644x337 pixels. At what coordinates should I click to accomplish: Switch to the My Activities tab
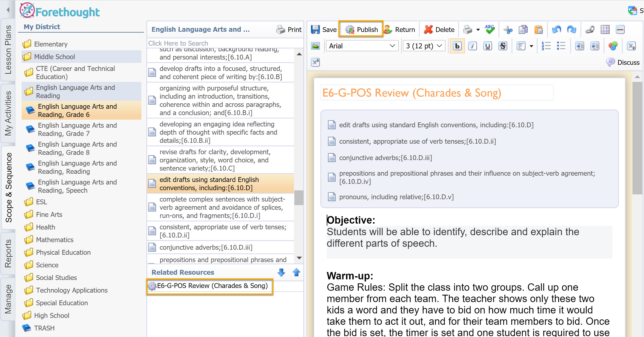8,113
